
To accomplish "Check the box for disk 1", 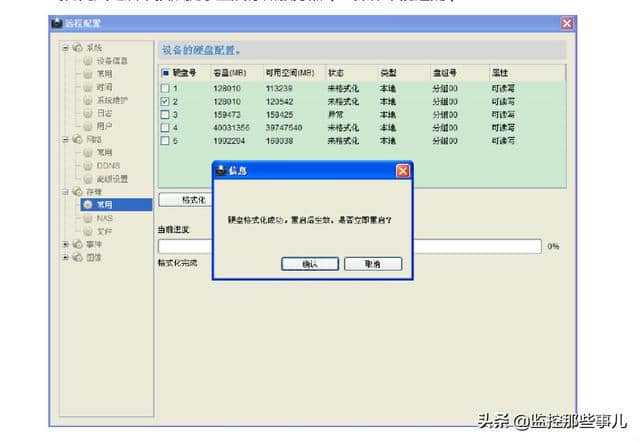I will coord(165,88).
